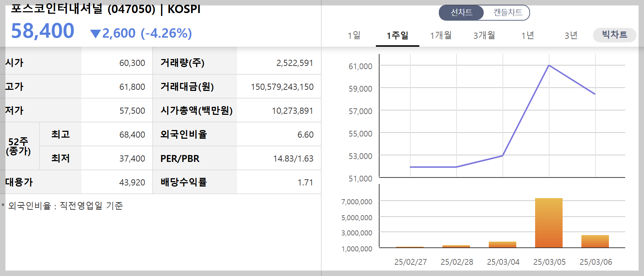Viewport: 644px width, 276px height.
Task: Click the 25/03/04 date axis label
Action: click(x=503, y=262)
